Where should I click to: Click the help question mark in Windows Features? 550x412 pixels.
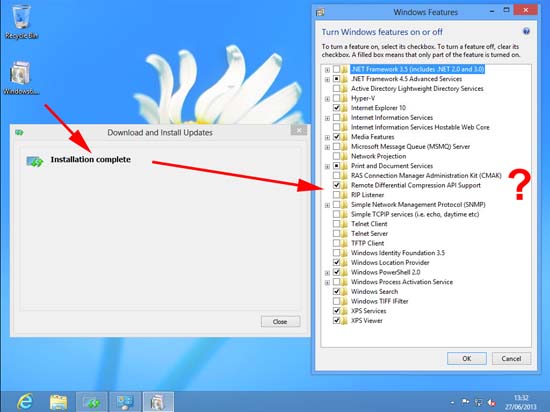[x=526, y=31]
